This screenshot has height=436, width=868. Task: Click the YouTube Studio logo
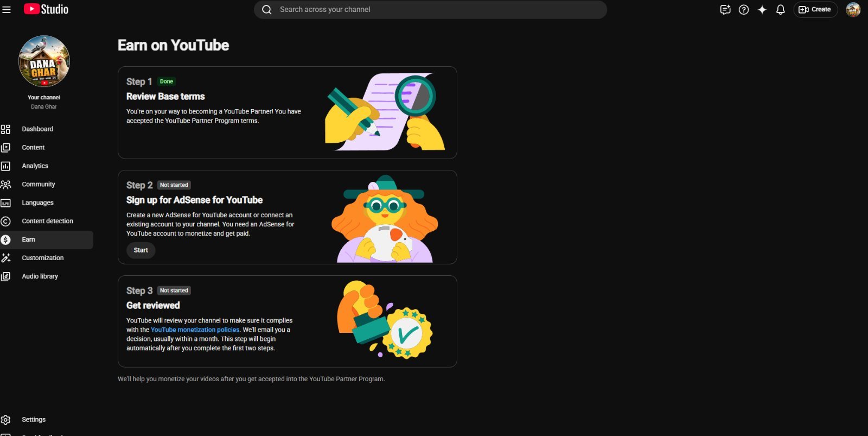click(46, 9)
